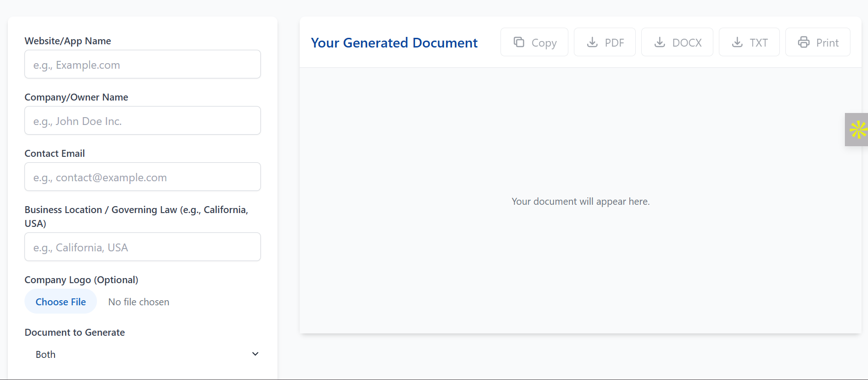Print the generated document
The width and height of the screenshot is (868, 380).
(x=818, y=42)
